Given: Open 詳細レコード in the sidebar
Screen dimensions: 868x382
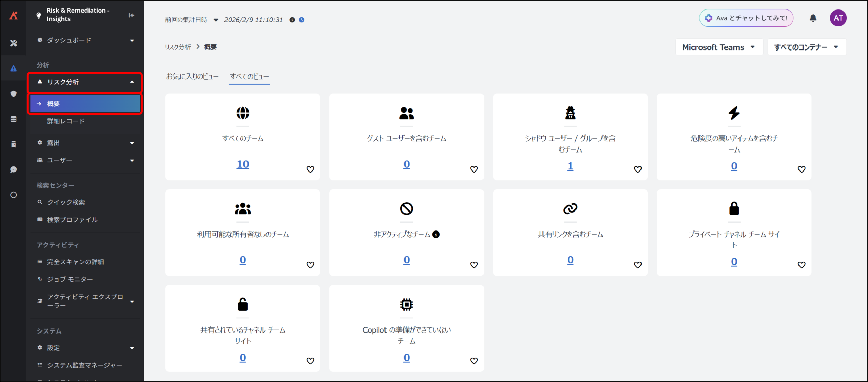Looking at the screenshot, I should [x=66, y=121].
